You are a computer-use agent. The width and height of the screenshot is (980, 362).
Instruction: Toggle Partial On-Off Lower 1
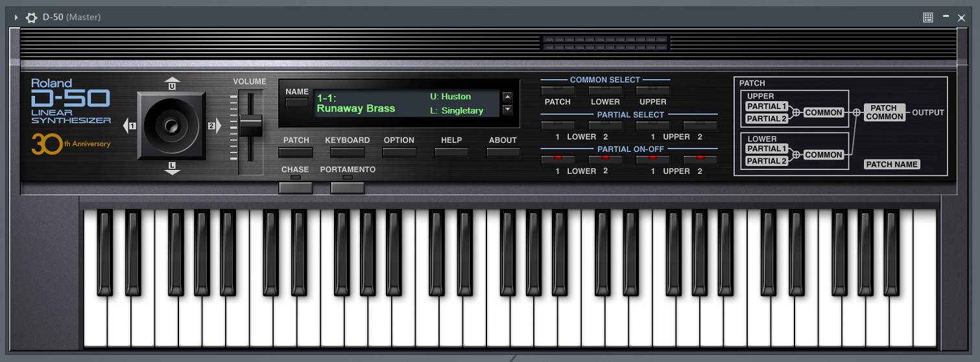click(x=558, y=160)
